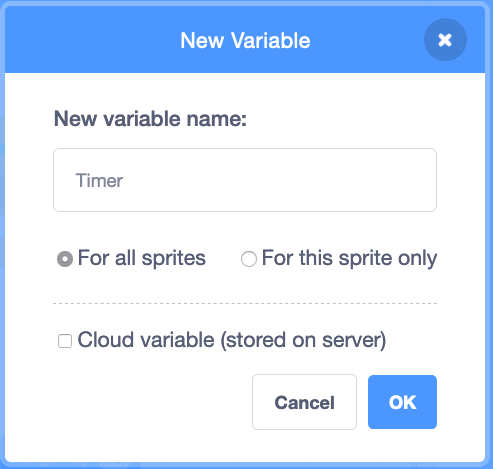Click the 'New variable name:' label
Viewport: 493px width, 469px height.
[150, 119]
